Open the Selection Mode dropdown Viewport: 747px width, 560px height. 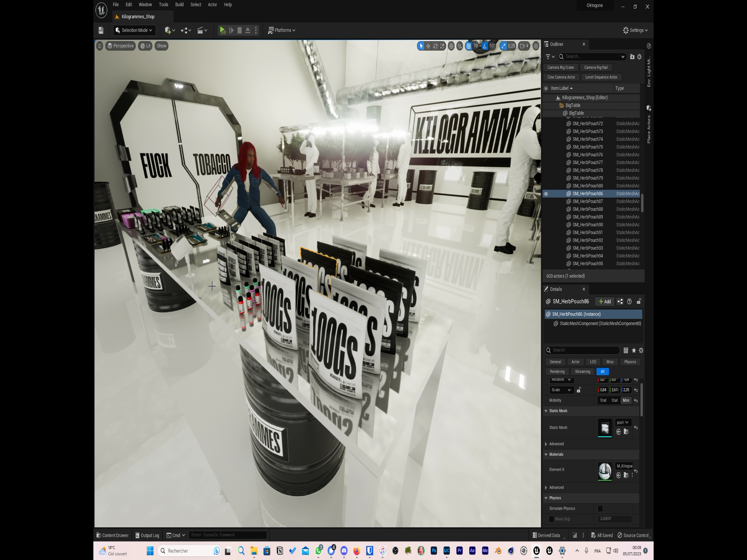click(135, 30)
